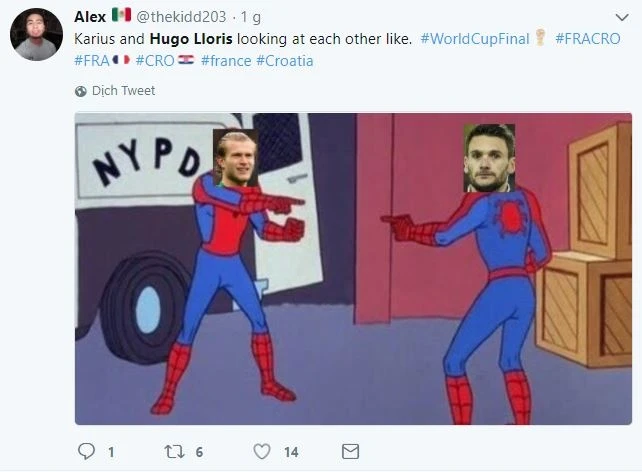Open Alex's profile avatar picture
This screenshot has width=642, height=472.
pos(36,35)
